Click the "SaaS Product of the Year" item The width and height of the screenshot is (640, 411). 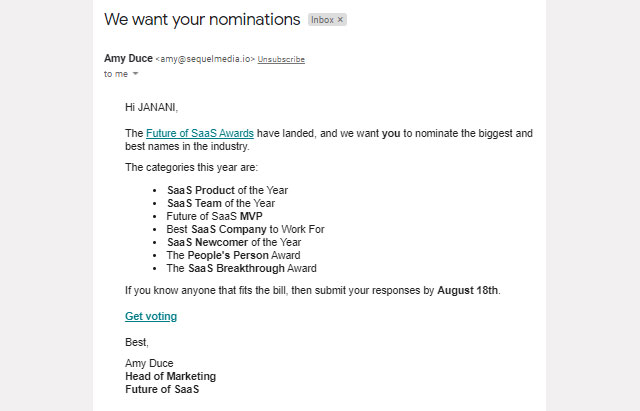pyautogui.click(x=227, y=190)
